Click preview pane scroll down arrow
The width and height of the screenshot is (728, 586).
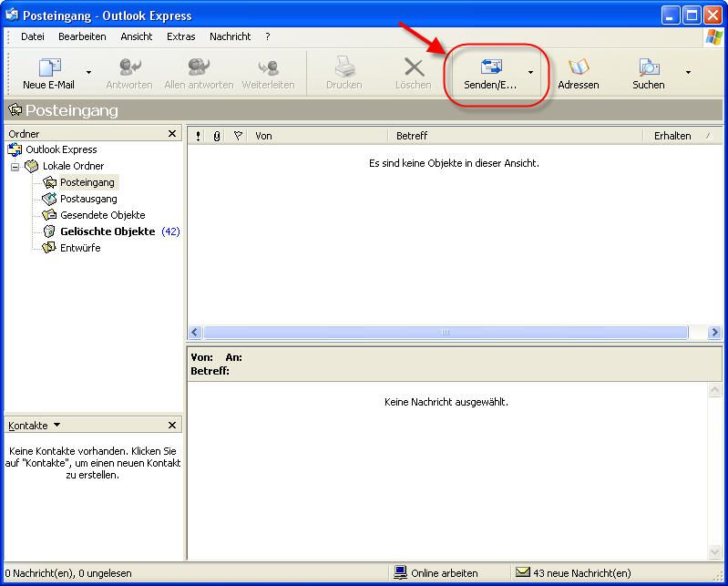coord(714,551)
